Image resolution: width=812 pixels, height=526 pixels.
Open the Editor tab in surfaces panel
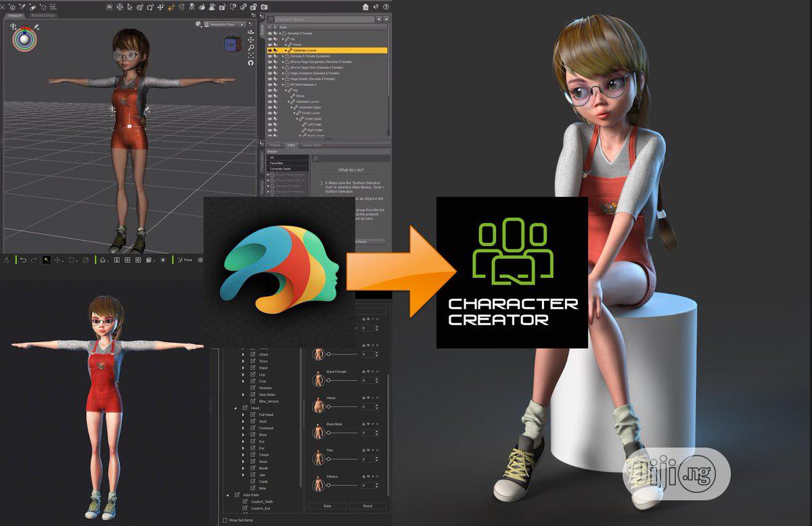tap(292, 145)
